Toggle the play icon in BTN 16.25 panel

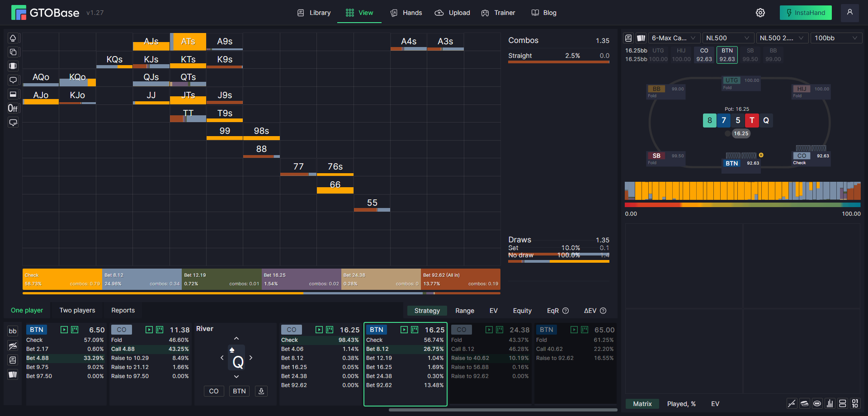pyautogui.click(x=404, y=330)
